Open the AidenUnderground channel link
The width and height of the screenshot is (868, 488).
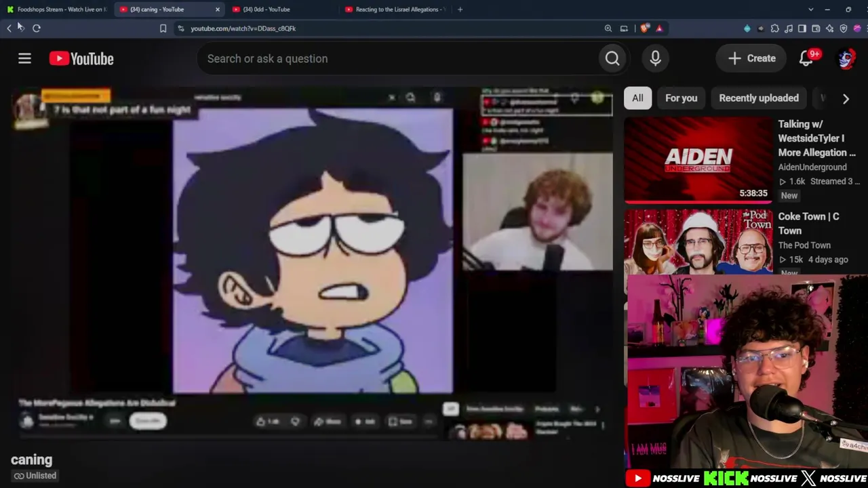(812, 167)
